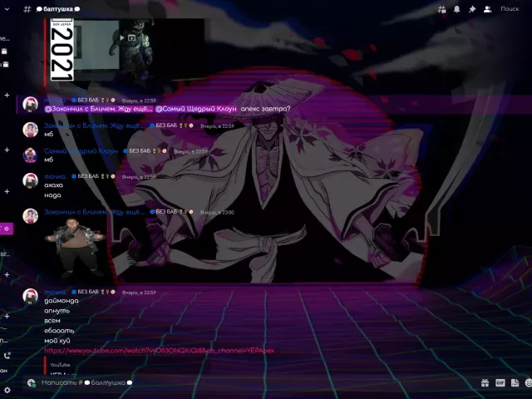
Task: Open the Threads panel in header
Action: [442, 9]
